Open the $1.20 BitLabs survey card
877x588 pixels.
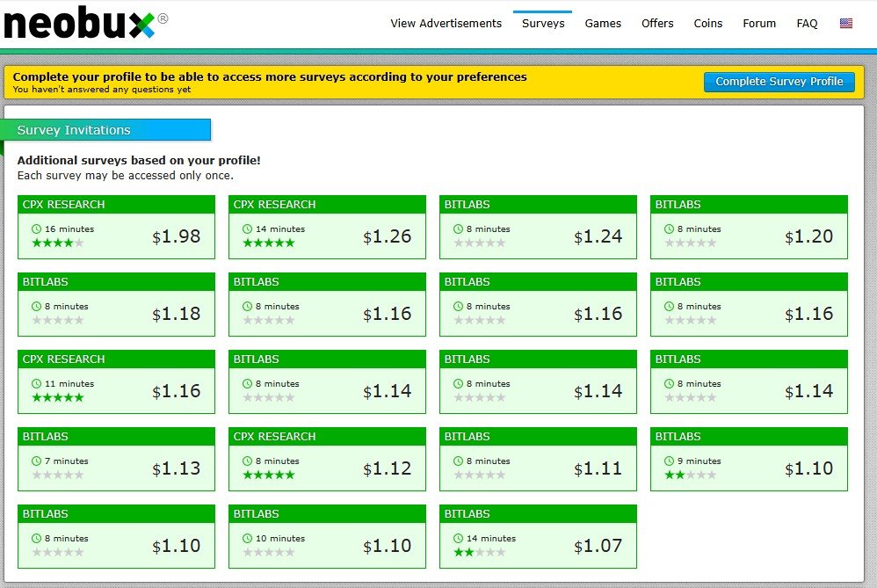tap(749, 226)
